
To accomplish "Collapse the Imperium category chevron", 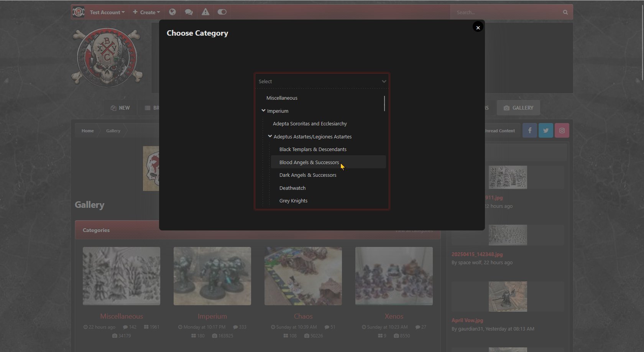I will click(x=263, y=110).
